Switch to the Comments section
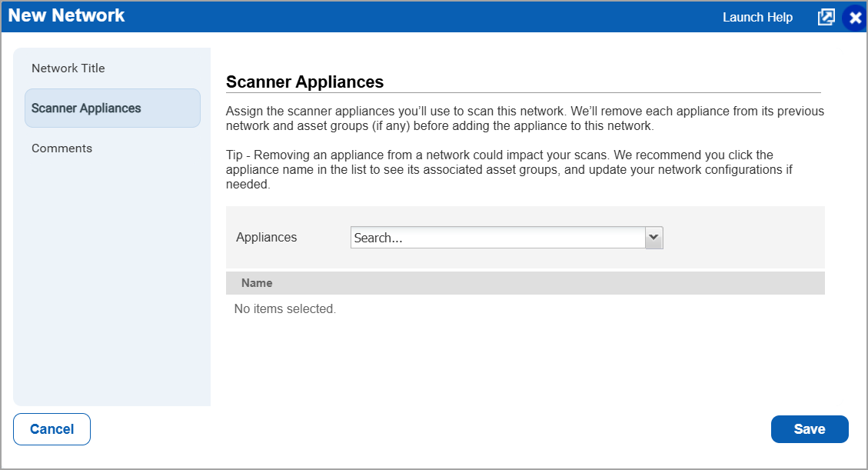868x470 pixels. (x=62, y=148)
